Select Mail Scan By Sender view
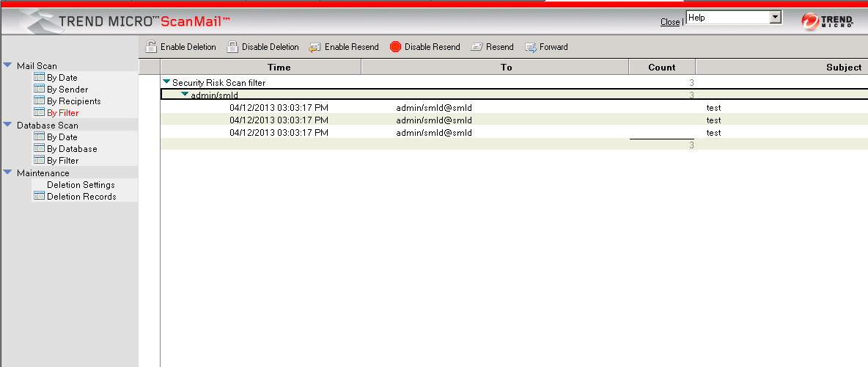The image size is (868, 367). tap(67, 90)
